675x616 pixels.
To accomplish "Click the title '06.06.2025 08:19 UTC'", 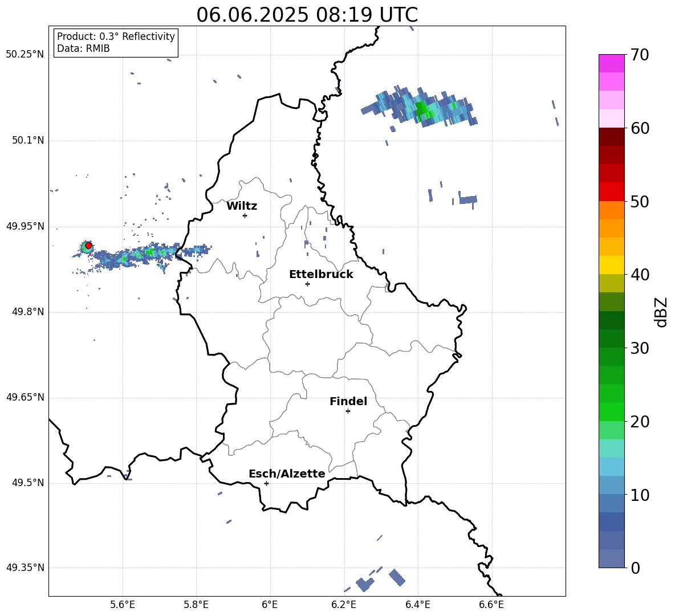I will point(307,15).
